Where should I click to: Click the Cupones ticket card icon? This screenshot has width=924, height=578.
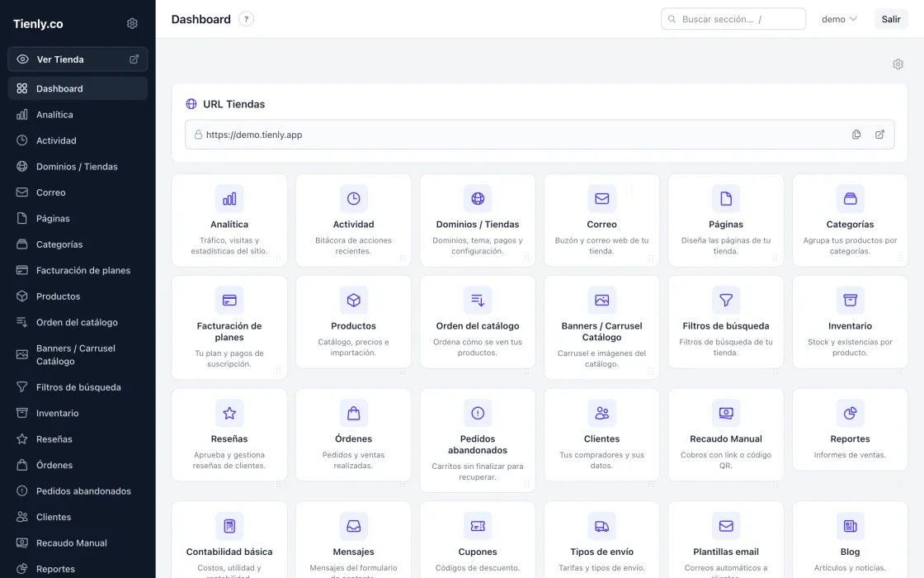pos(478,526)
